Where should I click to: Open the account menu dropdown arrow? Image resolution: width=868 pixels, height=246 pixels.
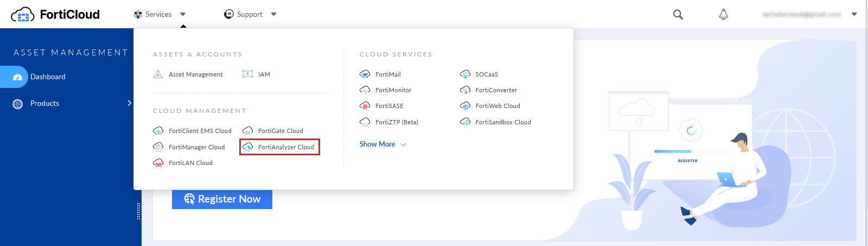pyautogui.click(x=854, y=15)
